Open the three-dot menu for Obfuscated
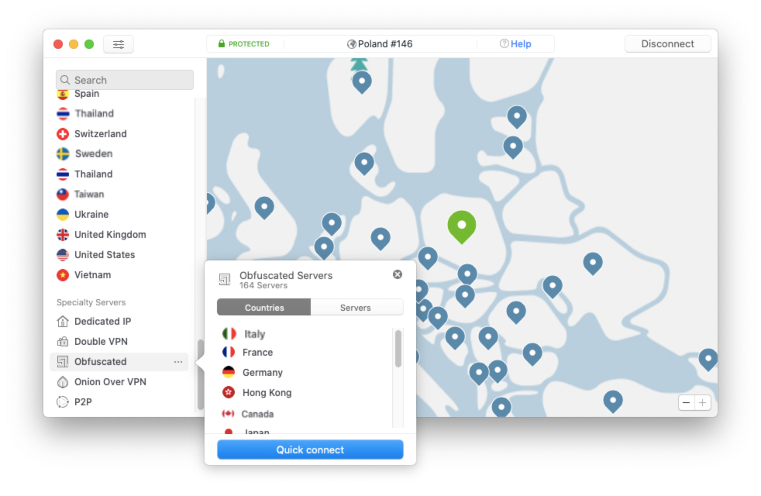 178,362
